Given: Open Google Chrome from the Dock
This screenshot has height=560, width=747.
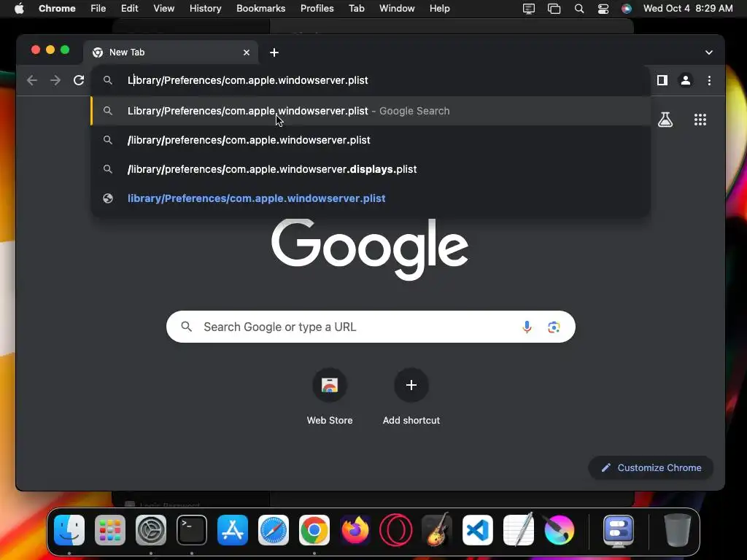Looking at the screenshot, I should (314, 530).
